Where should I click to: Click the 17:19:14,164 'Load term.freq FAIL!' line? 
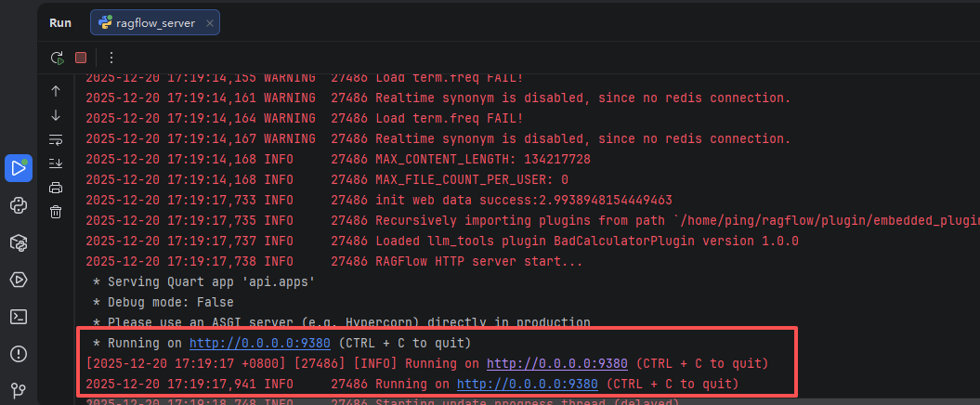tap(305, 118)
